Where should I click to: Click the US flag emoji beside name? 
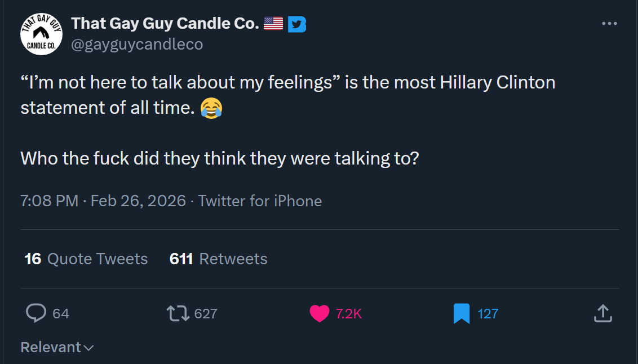[273, 24]
